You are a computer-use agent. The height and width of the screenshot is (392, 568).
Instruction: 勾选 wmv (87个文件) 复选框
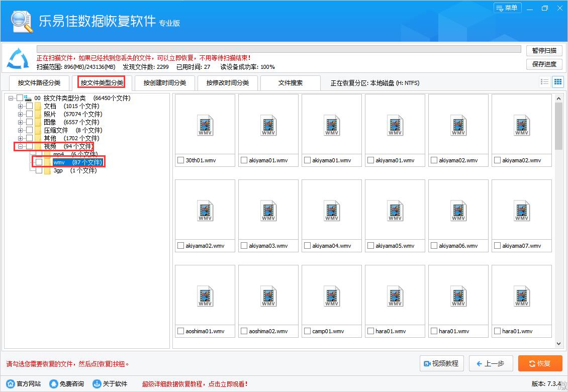coord(39,162)
